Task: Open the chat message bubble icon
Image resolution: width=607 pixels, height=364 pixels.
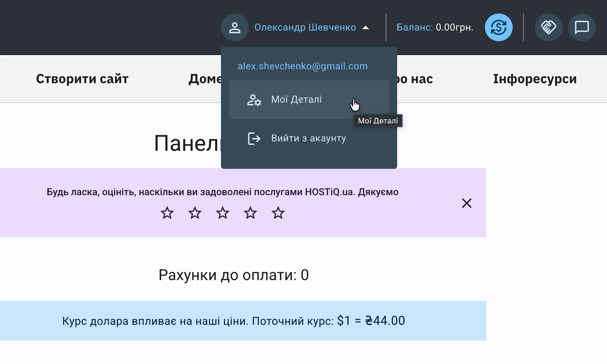Action: pyautogui.click(x=581, y=27)
